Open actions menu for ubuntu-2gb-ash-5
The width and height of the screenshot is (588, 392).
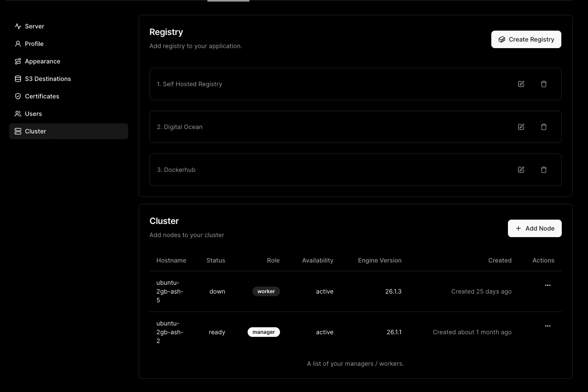pos(548,285)
